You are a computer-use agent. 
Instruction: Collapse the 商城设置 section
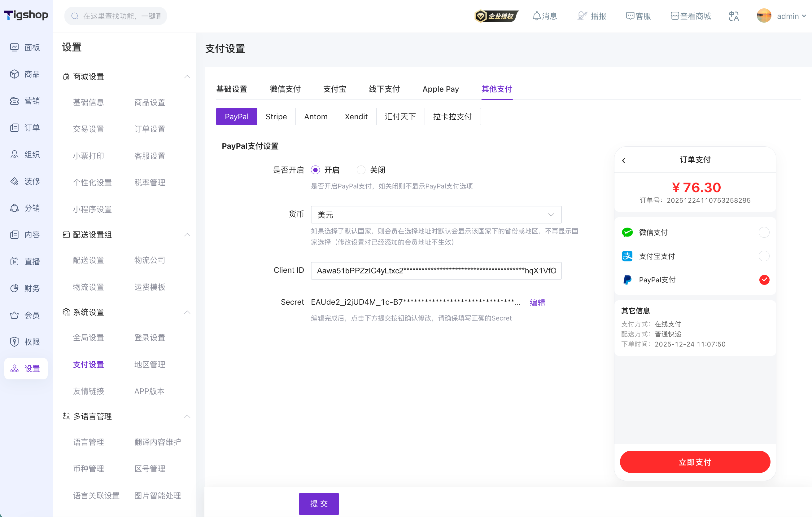click(187, 77)
